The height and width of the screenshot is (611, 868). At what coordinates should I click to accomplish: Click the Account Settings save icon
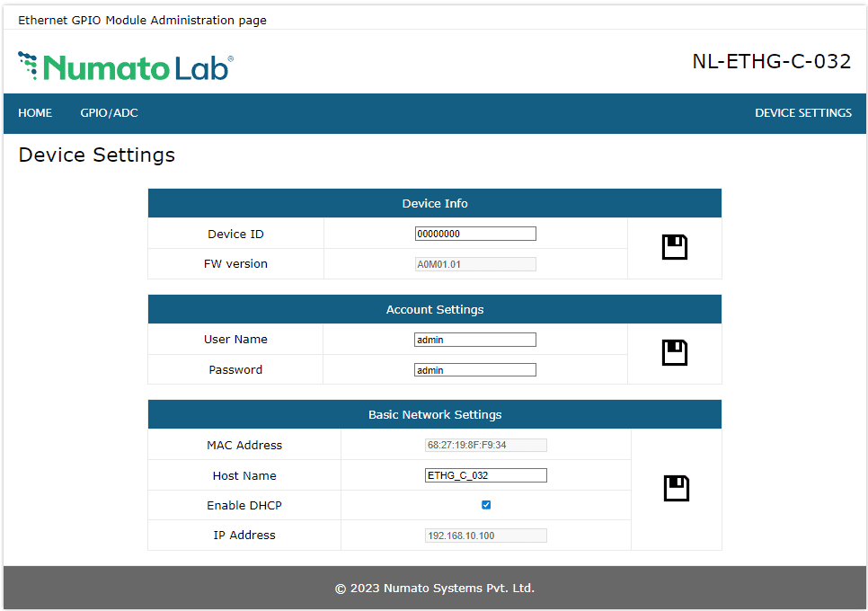pyautogui.click(x=674, y=353)
